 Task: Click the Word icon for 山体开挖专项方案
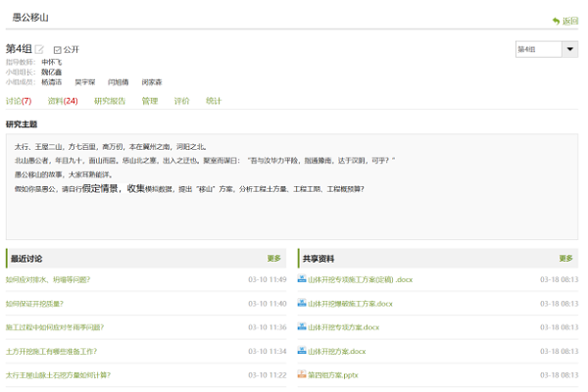coord(303,327)
